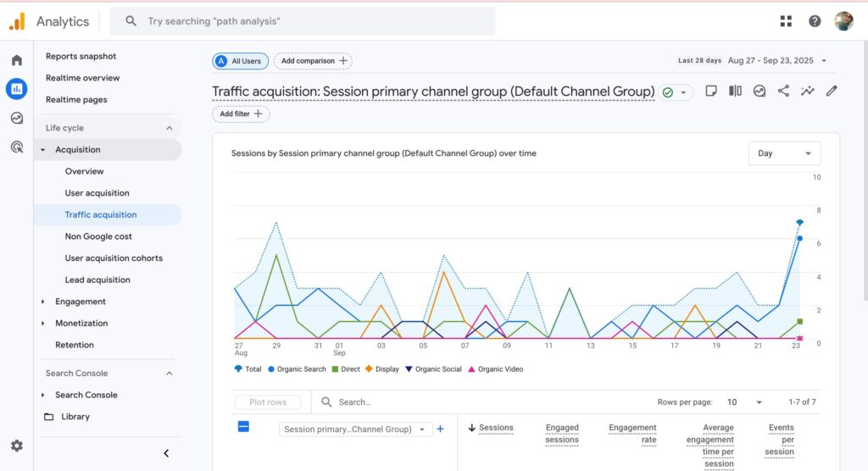Image resolution: width=868 pixels, height=471 pixels.
Task: Click the Share this report icon
Action: coord(783,91)
